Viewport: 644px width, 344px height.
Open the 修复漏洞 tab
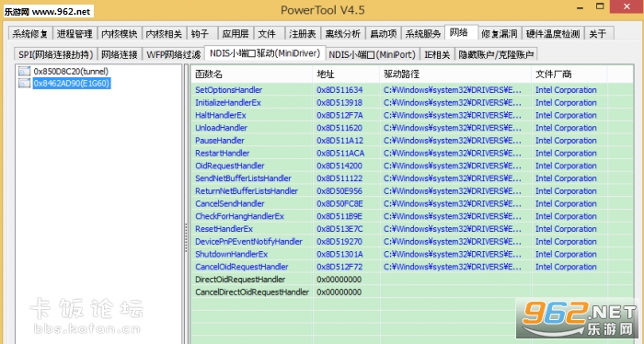500,34
